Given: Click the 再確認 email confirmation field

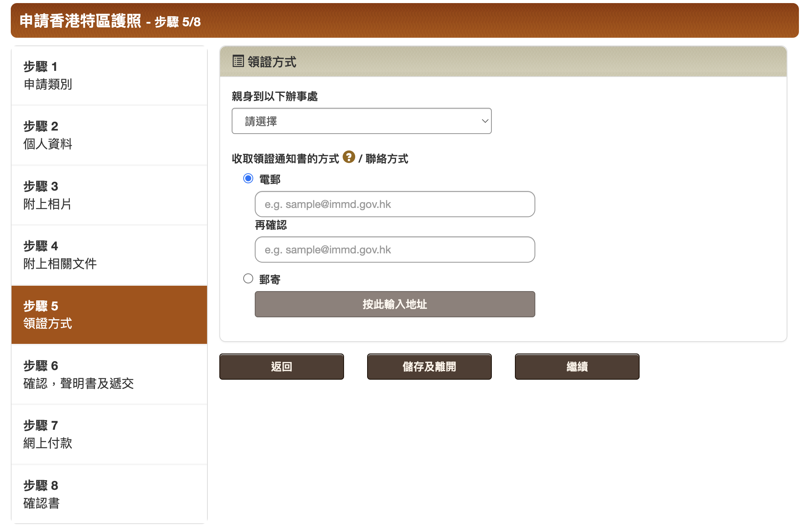Looking at the screenshot, I should [x=394, y=250].
